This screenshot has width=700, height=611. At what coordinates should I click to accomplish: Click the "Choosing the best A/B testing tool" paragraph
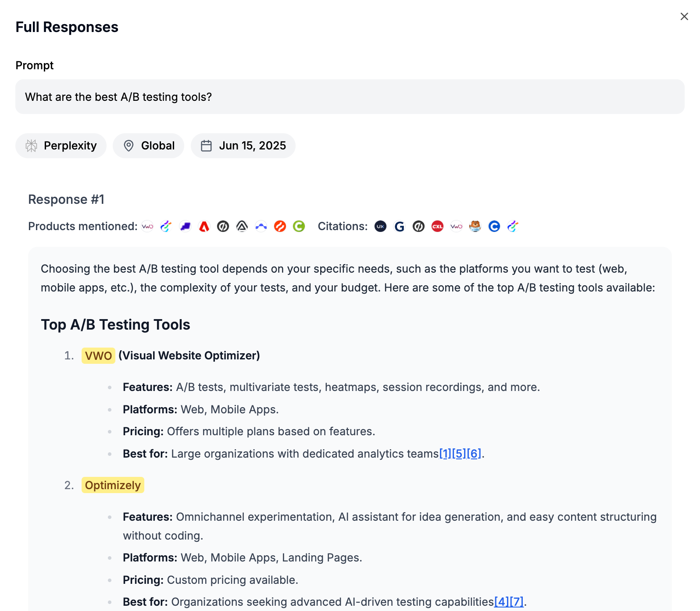[x=348, y=278]
